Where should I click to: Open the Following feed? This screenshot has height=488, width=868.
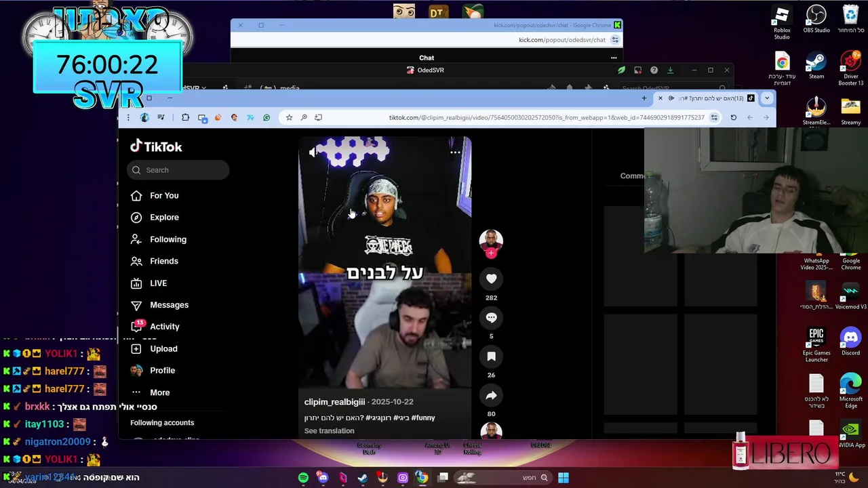tap(159, 239)
